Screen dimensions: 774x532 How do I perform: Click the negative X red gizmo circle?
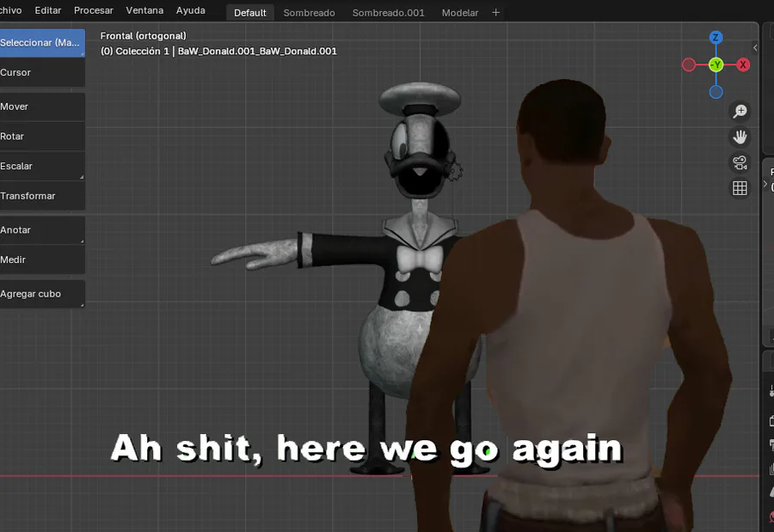point(689,64)
